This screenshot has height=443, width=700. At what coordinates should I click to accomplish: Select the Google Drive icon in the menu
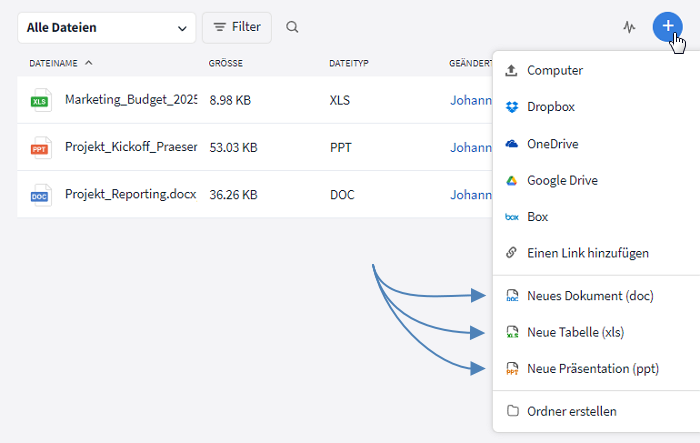[x=512, y=181]
